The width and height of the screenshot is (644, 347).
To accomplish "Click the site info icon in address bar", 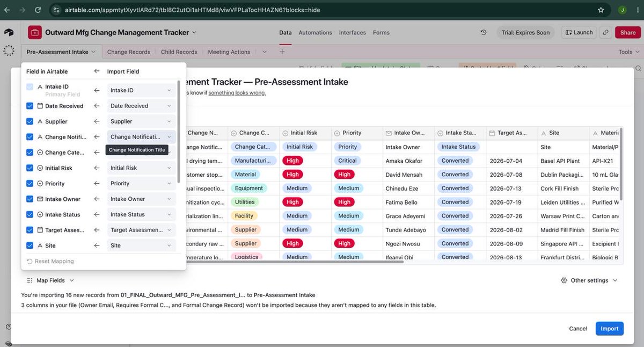I will pyautogui.click(x=57, y=10).
